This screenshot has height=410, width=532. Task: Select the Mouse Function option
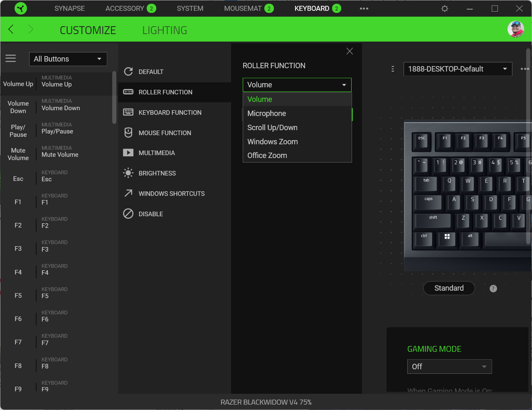(175, 133)
